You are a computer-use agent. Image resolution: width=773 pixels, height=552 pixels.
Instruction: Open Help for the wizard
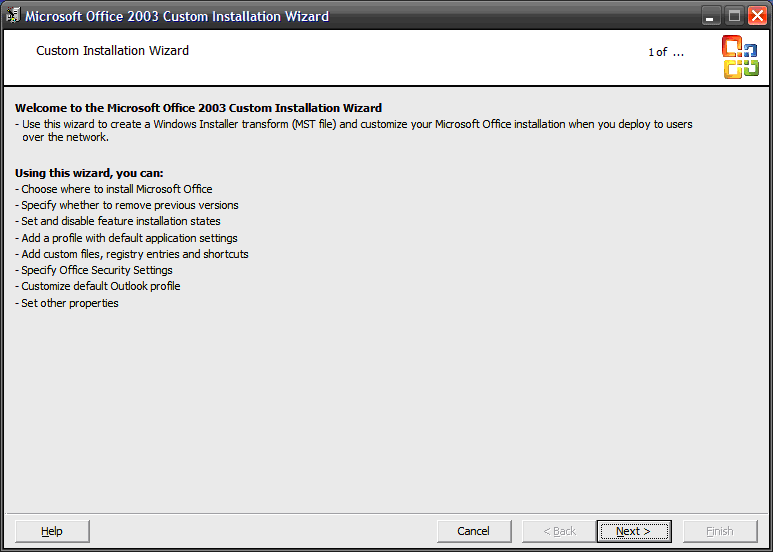52,531
